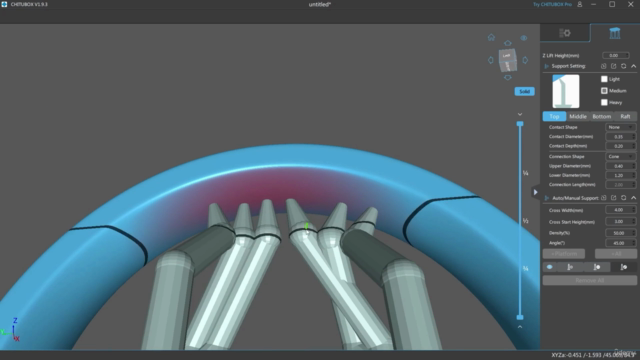Click the CHITUBOX app logo
This screenshot has height=360, width=640.
(4, 4)
